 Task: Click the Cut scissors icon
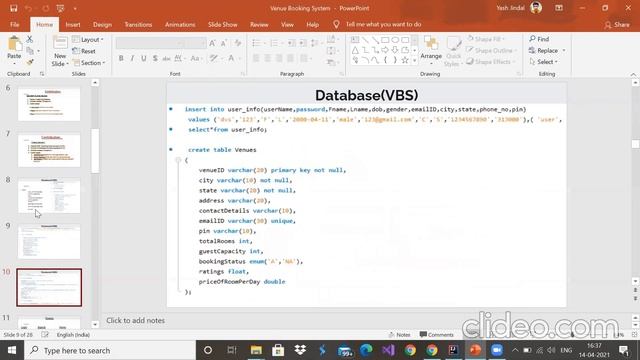tap(29, 39)
